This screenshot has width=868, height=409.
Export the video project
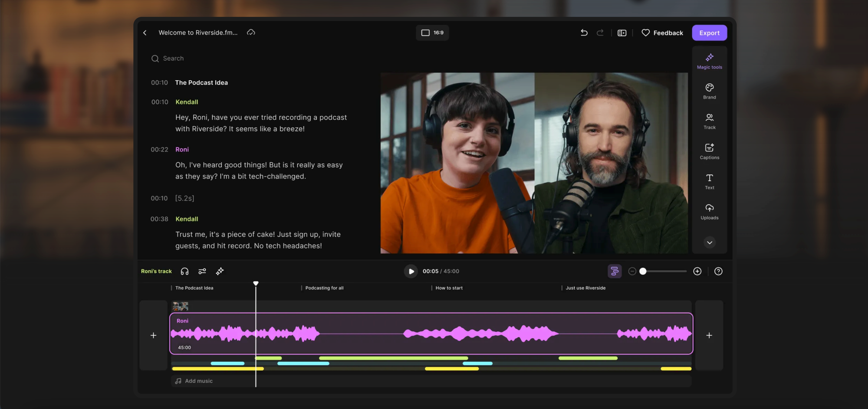[710, 33]
